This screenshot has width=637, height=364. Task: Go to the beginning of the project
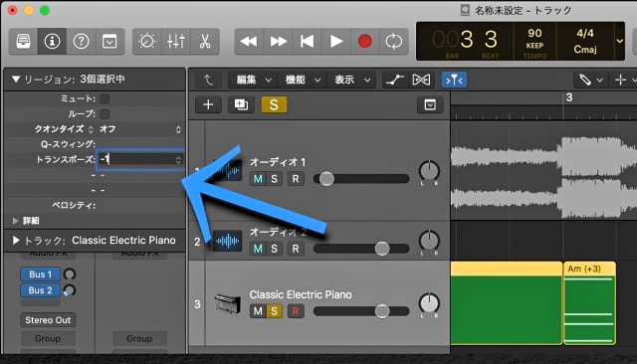[x=307, y=41]
